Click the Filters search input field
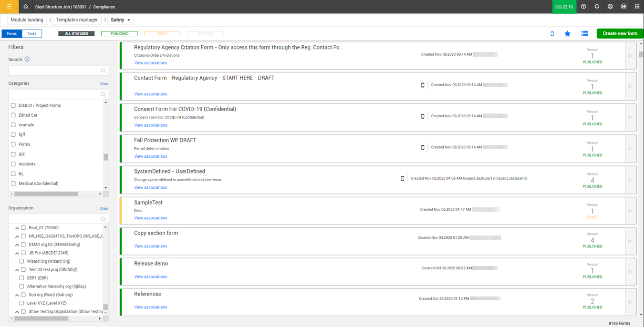The image size is (644, 327). coord(55,71)
